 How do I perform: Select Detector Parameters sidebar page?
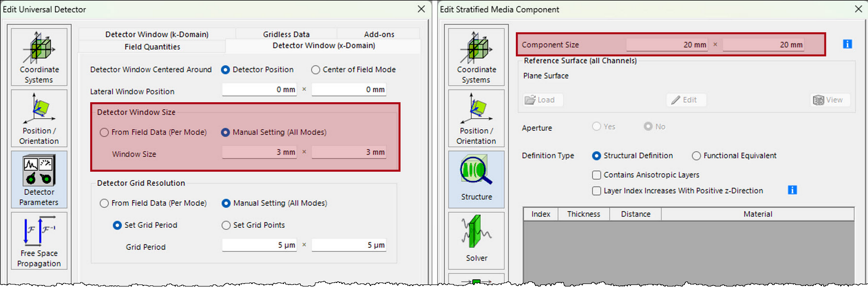coord(39,179)
